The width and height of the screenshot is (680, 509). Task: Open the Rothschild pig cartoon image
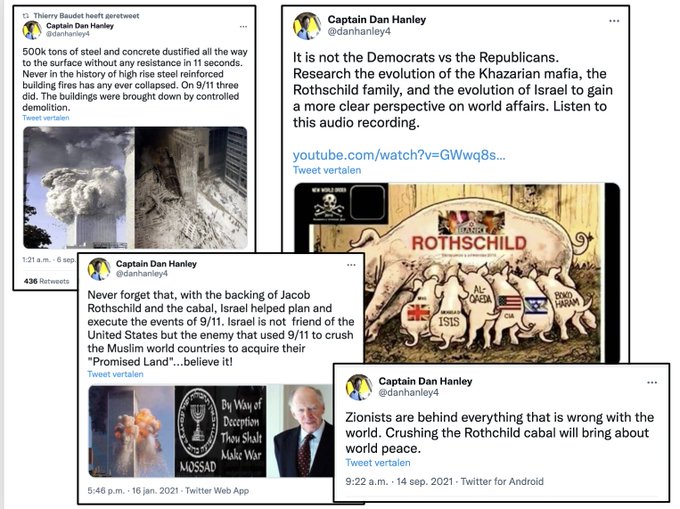pyautogui.click(x=457, y=273)
